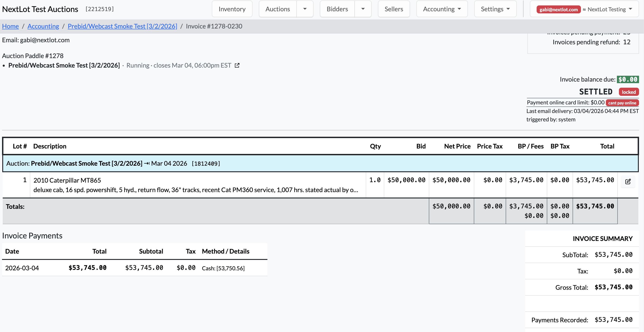644x332 pixels.
Task: Go to Accounting breadcrumb link
Action: pos(43,26)
